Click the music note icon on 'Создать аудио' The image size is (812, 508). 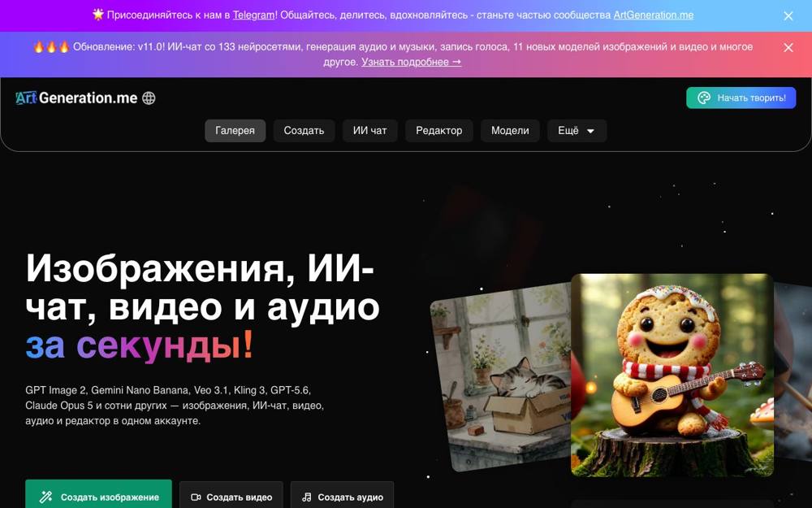(x=307, y=497)
